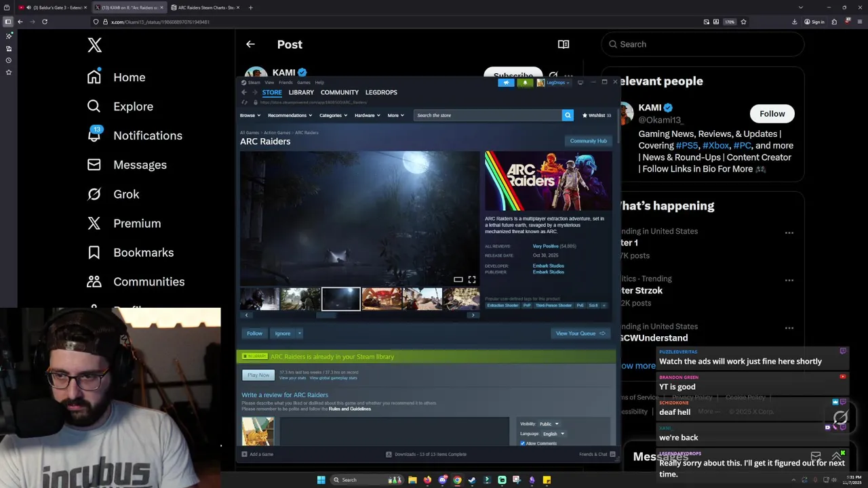Open Embark Studios developer link
868x488 pixels.
548,266
